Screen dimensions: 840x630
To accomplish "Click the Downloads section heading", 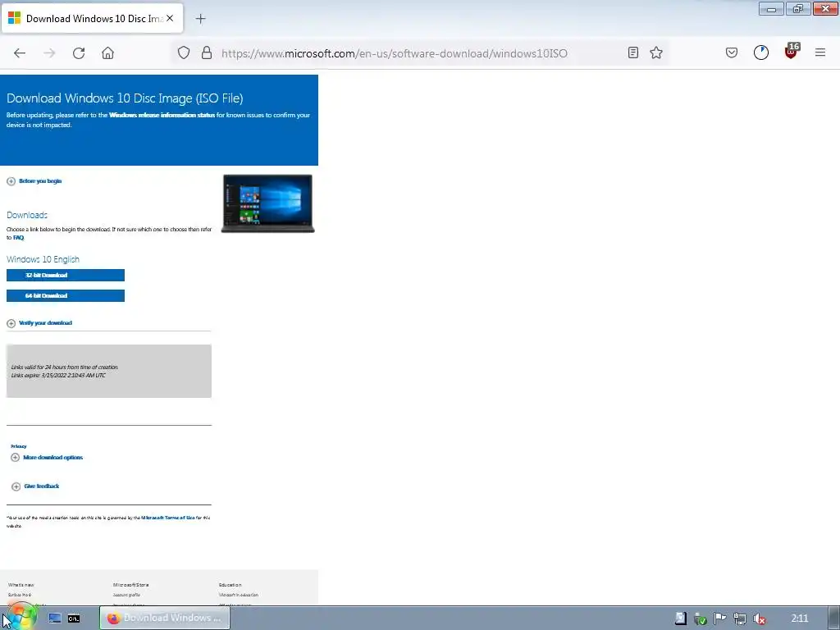I will pyautogui.click(x=27, y=215).
